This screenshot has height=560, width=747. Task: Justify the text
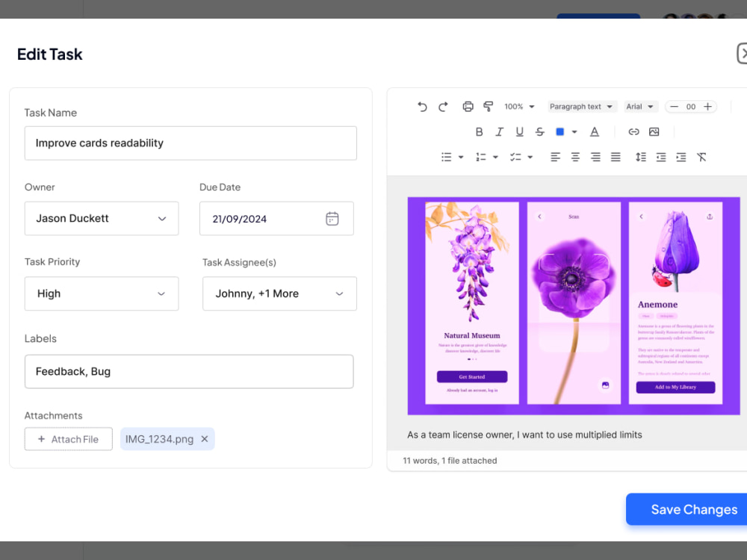tap(616, 157)
